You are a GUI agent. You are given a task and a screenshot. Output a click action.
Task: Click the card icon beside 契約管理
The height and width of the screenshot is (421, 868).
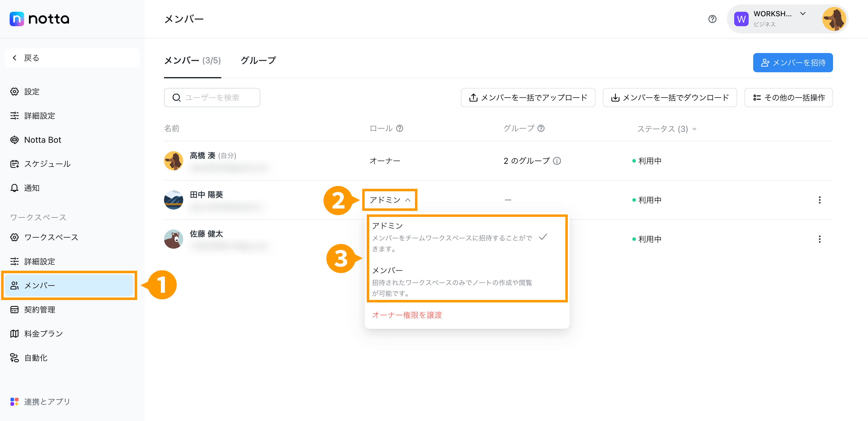[x=14, y=310]
